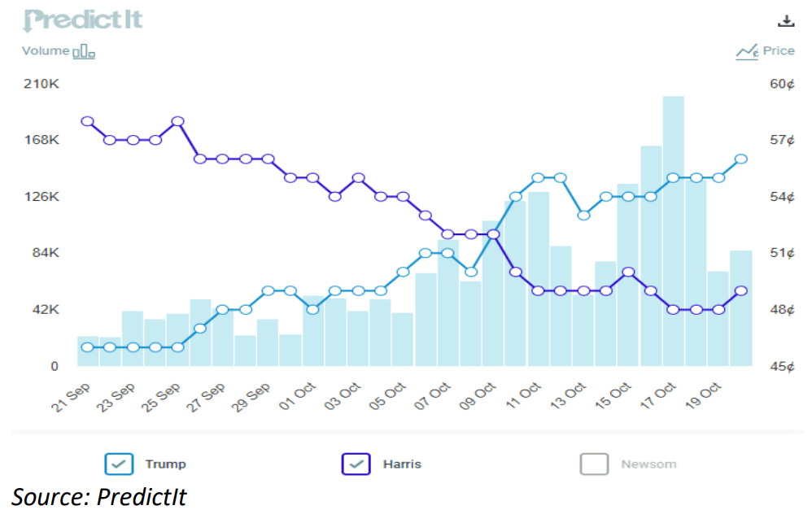Click the Harris legend label
The width and height of the screenshot is (812, 523).
pyautogui.click(x=402, y=464)
